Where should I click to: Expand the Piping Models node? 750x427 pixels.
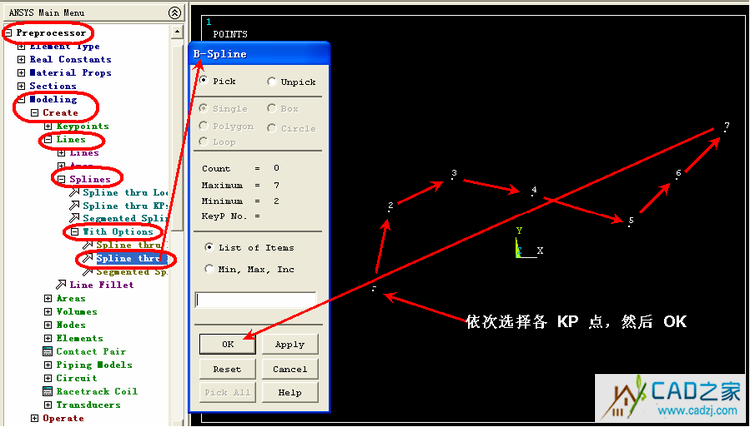pyautogui.click(x=48, y=365)
